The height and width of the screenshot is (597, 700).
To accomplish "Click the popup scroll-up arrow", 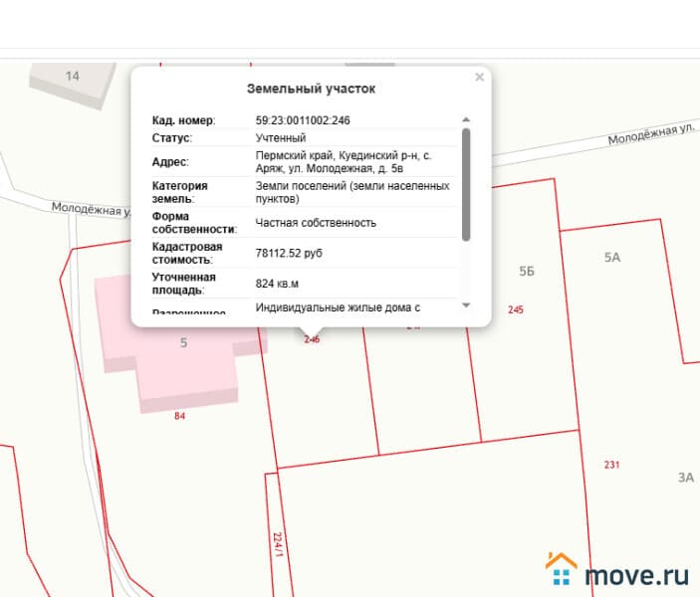I will pyautogui.click(x=466, y=120).
